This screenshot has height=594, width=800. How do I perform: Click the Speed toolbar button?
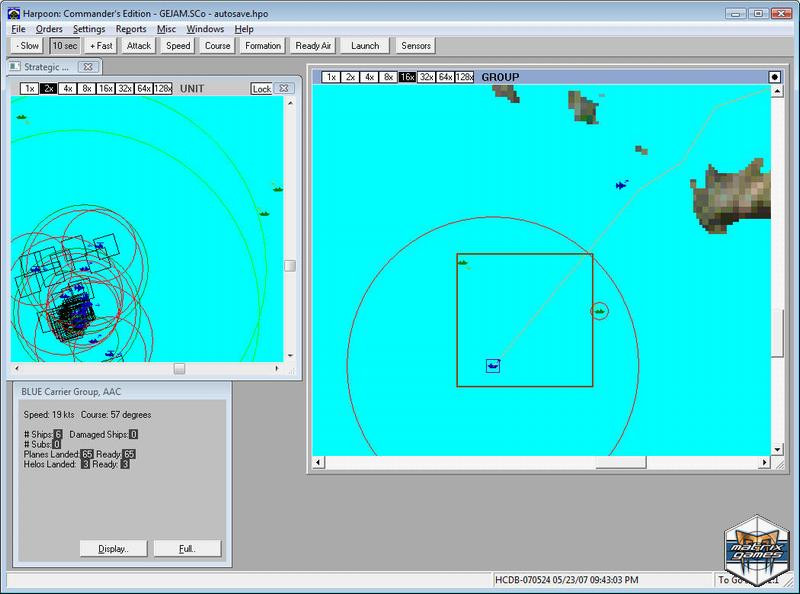[178, 46]
